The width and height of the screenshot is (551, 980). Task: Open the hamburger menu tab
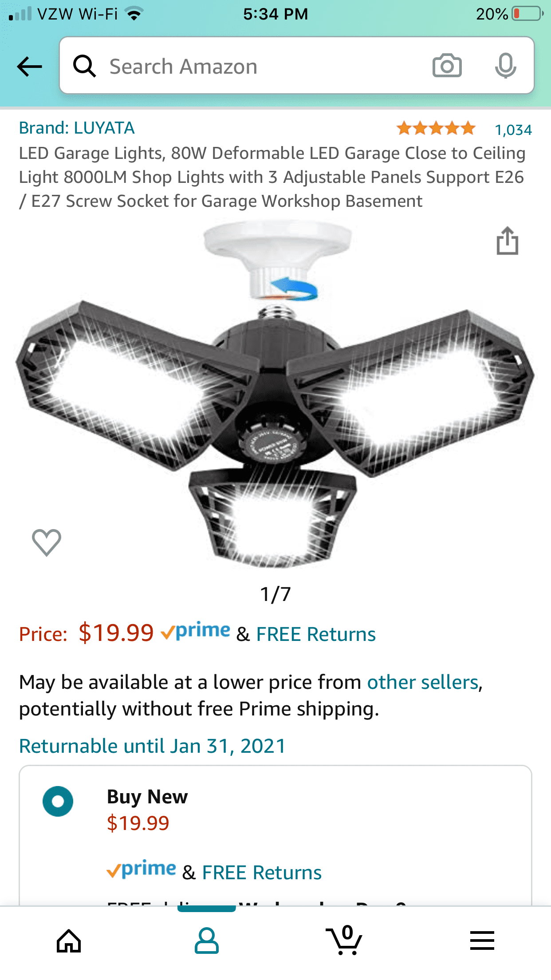coord(482,940)
